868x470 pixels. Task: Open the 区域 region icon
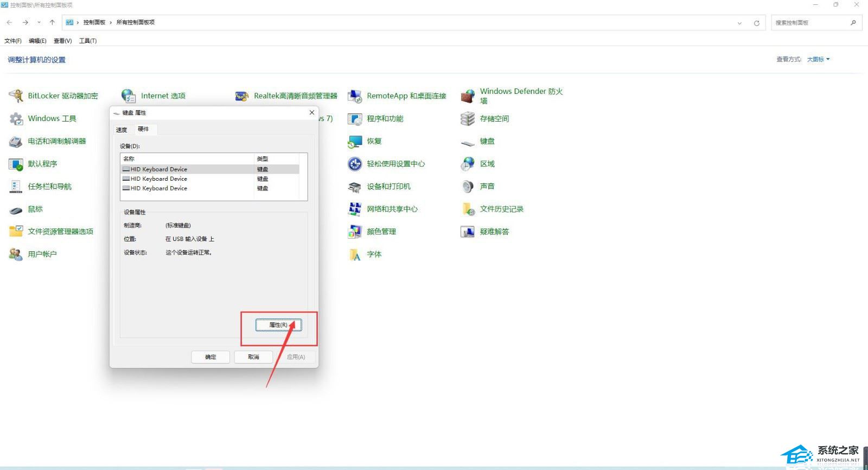pos(468,164)
